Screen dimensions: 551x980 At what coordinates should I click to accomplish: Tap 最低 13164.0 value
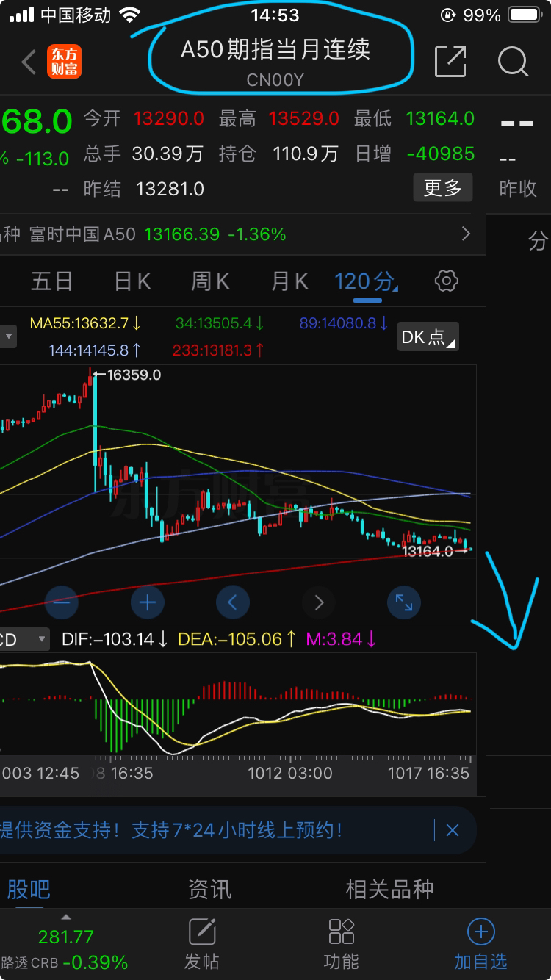pos(440,118)
